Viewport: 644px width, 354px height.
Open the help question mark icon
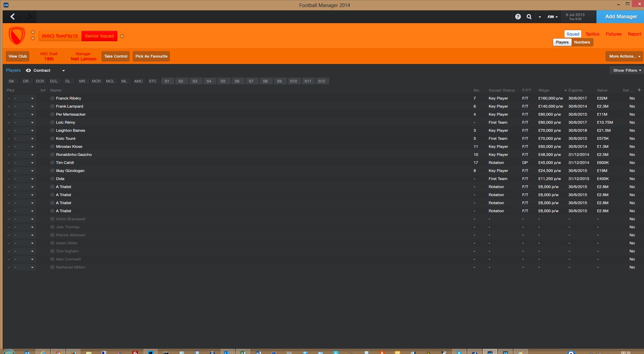click(518, 16)
